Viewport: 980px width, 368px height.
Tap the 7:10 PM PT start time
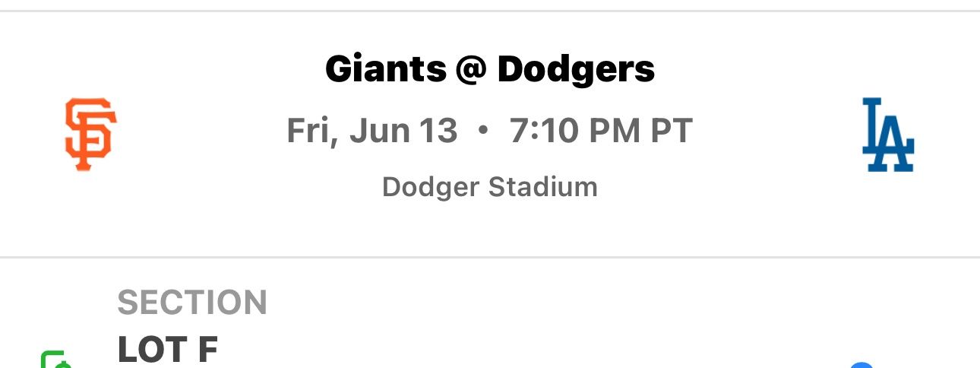tap(601, 131)
